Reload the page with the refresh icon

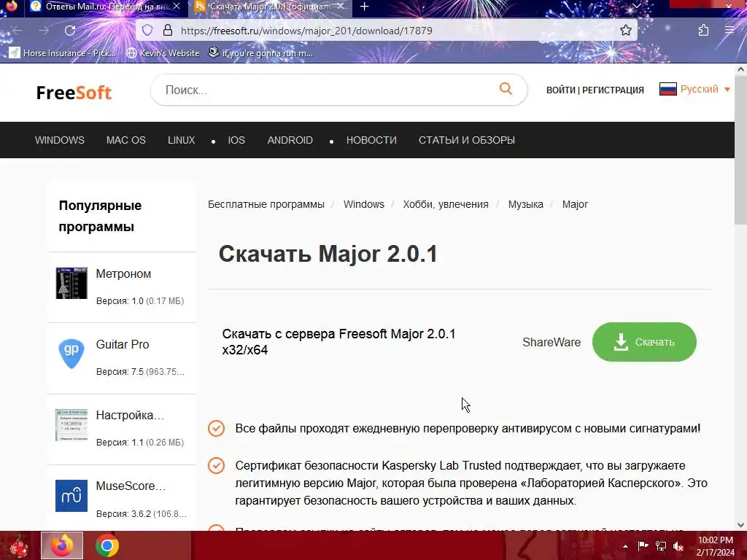click(70, 31)
